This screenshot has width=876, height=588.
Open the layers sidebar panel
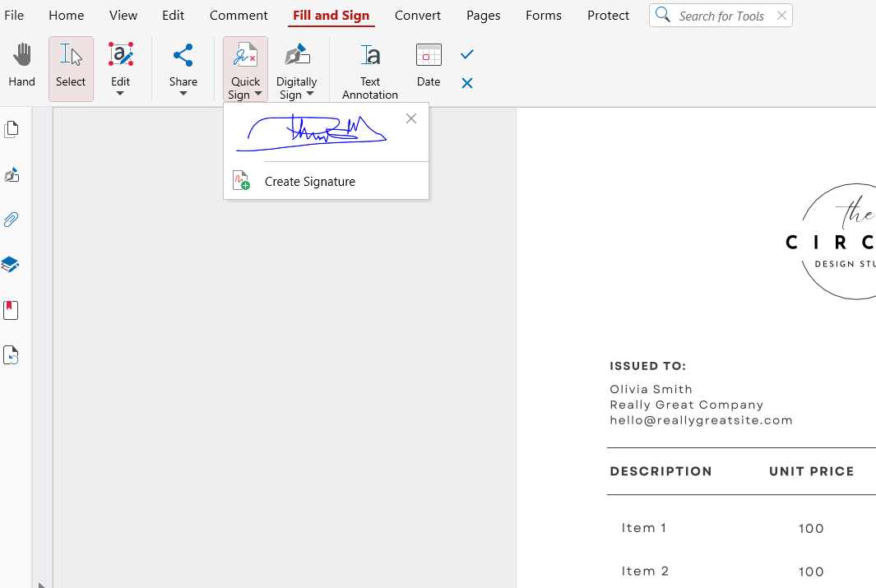click(x=11, y=265)
